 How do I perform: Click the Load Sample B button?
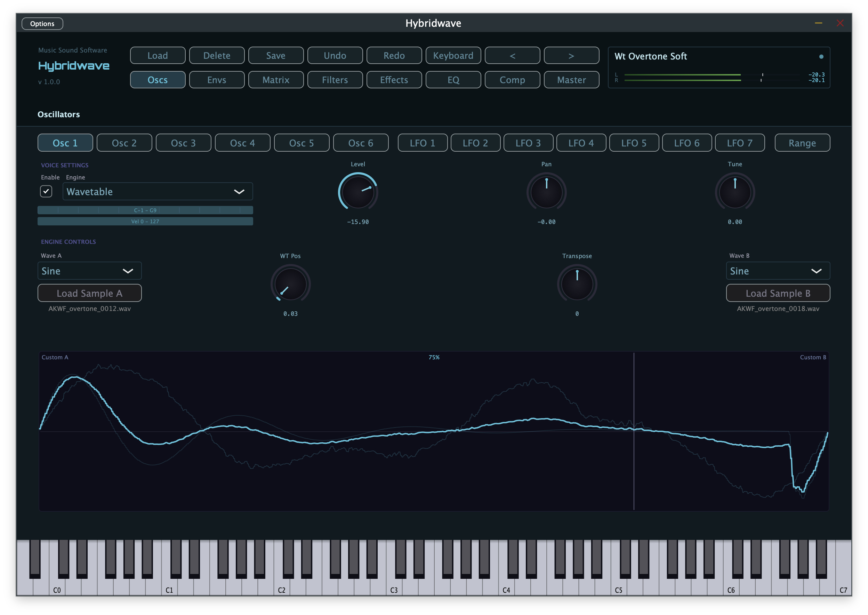click(x=778, y=293)
